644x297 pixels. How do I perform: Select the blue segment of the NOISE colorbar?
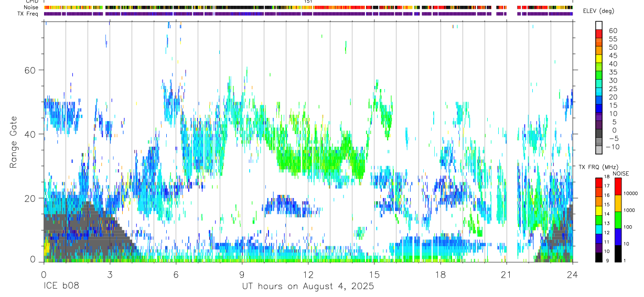[x=618, y=236]
